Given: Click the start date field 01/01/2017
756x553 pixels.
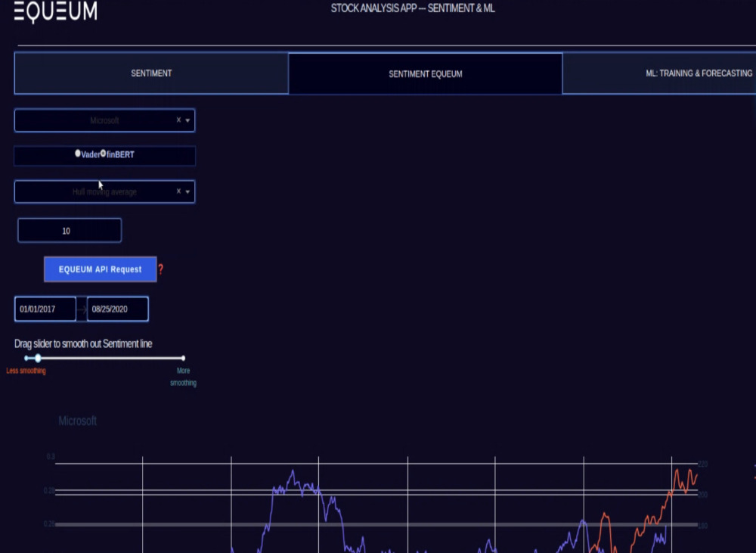Looking at the screenshot, I should point(45,309).
